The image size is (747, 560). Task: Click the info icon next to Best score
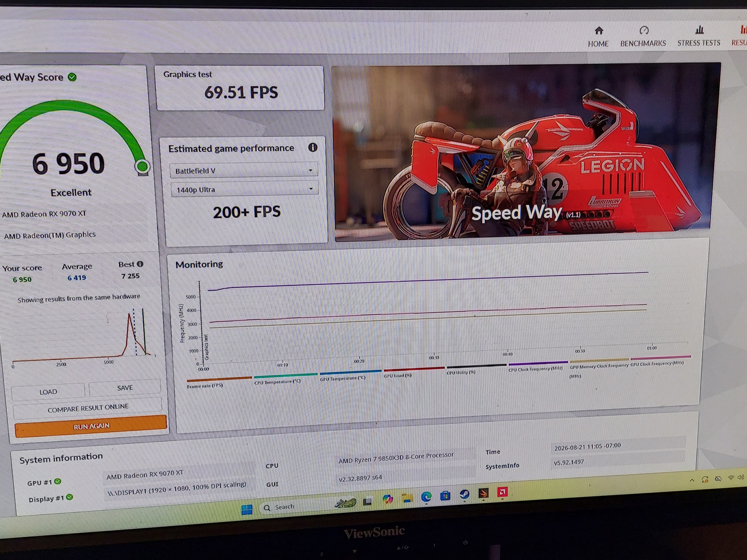pyautogui.click(x=140, y=264)
